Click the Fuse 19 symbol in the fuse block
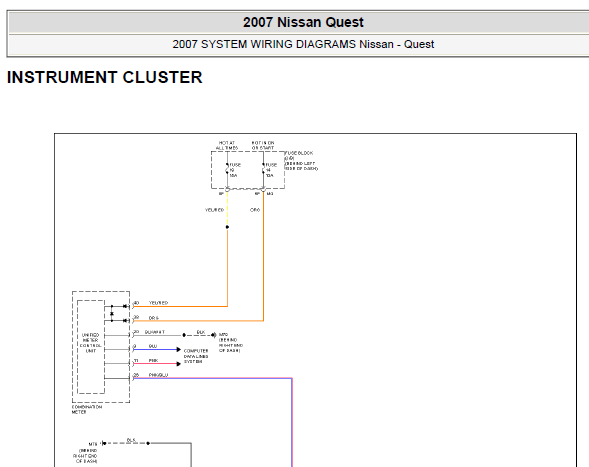Viewport: 589px width, 467px height. tap(227, 169)
